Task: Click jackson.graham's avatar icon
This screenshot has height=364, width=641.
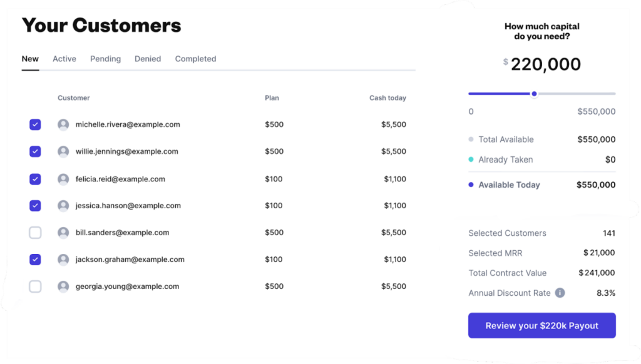Action: coord(63,260)
